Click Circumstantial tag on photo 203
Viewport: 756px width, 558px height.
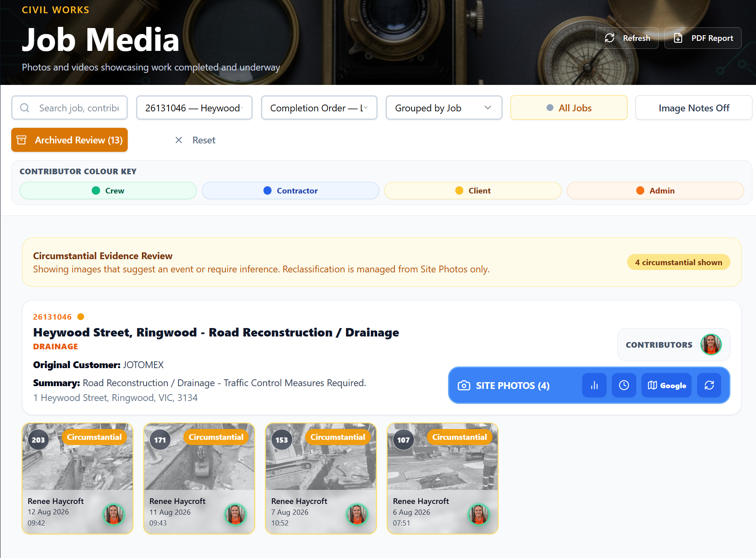(x=94, y=437)
